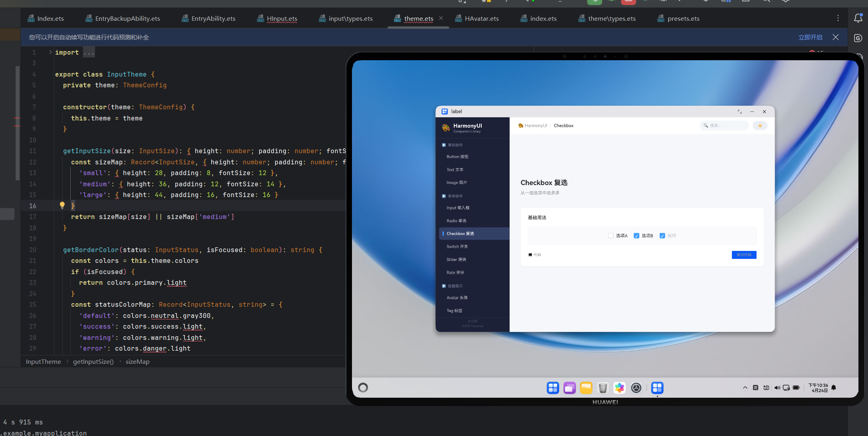Expand the folded import block

50,52
